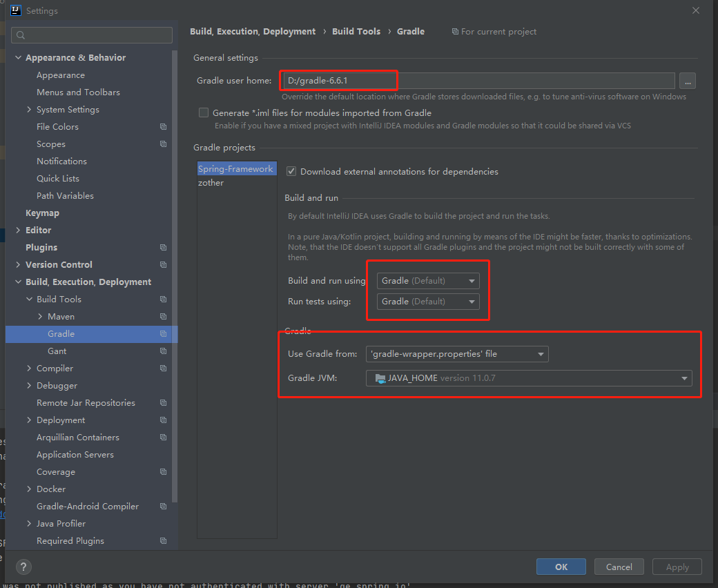Screen dimensions: 718x588
Task: Expand the Java Profiler node
Action: 29,524
